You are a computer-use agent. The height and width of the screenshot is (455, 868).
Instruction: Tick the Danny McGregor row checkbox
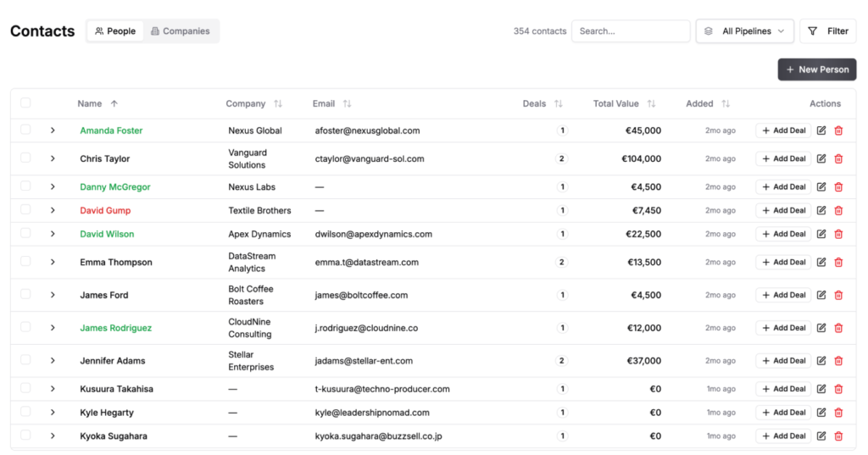pyautogui.click(x=25, y=186)
